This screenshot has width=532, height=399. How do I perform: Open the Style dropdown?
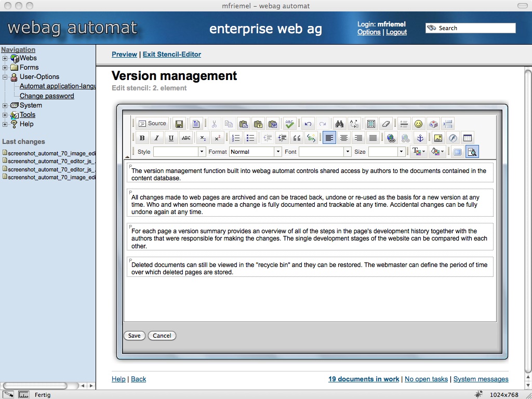pyautogui.click(x=179, y=152)
